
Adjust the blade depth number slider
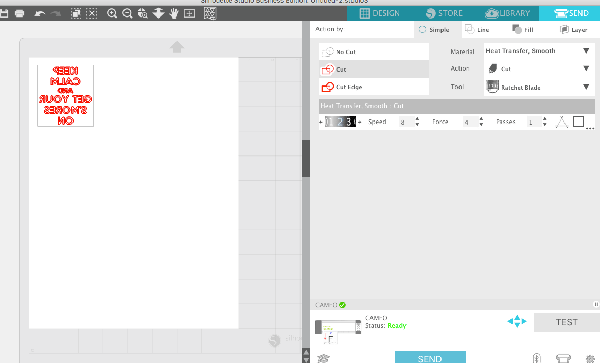click(341, 122)
